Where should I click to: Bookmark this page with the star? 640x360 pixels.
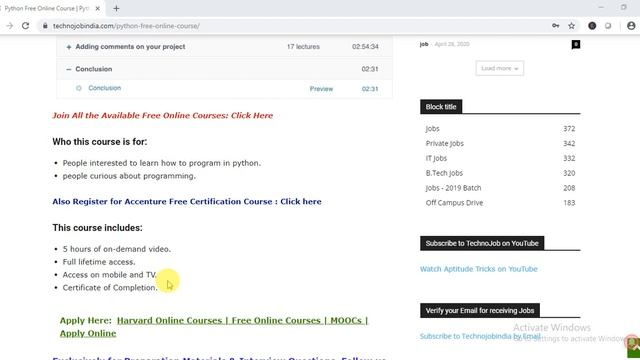click(x=571, y=26)
